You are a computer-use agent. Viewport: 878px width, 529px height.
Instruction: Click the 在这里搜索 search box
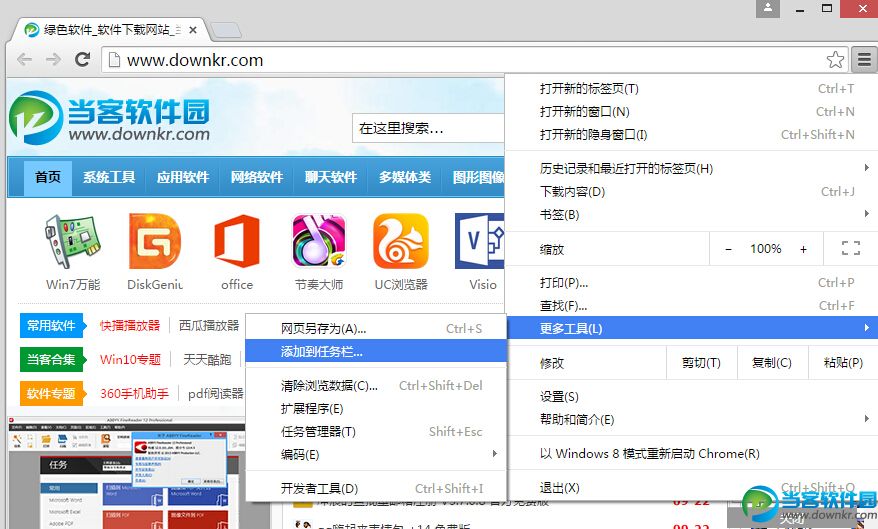[428, 128]
